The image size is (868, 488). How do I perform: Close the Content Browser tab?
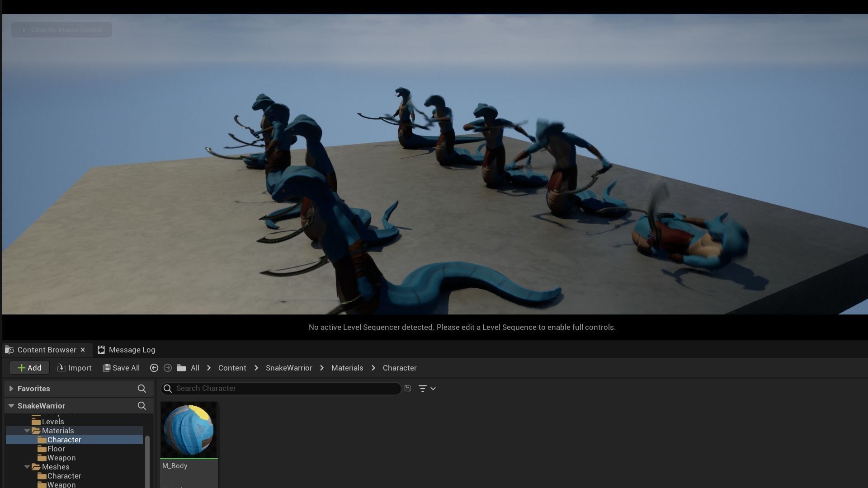83,350
